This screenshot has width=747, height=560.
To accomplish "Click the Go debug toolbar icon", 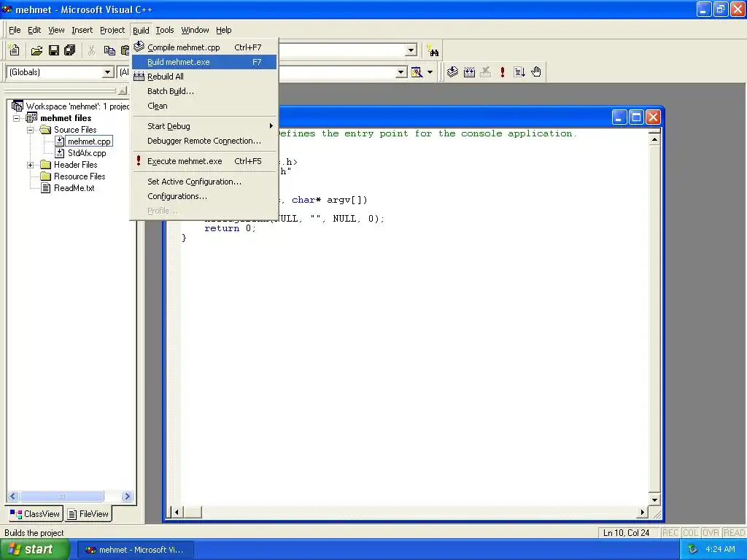I will coord(519,72).
